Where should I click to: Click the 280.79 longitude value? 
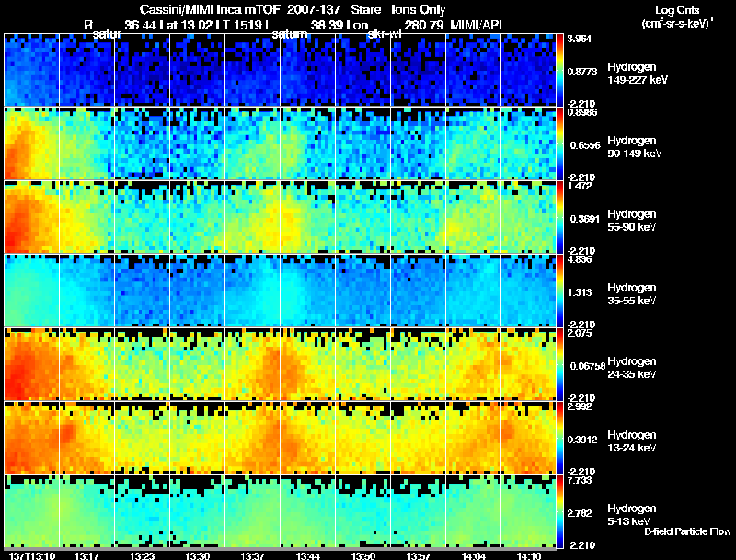click(x=423, y=25)
